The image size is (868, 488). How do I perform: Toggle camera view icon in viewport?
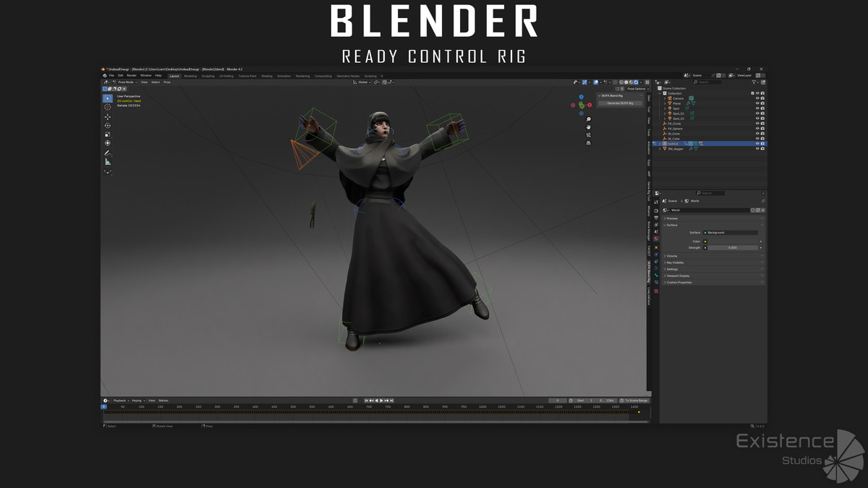point(588,134)
